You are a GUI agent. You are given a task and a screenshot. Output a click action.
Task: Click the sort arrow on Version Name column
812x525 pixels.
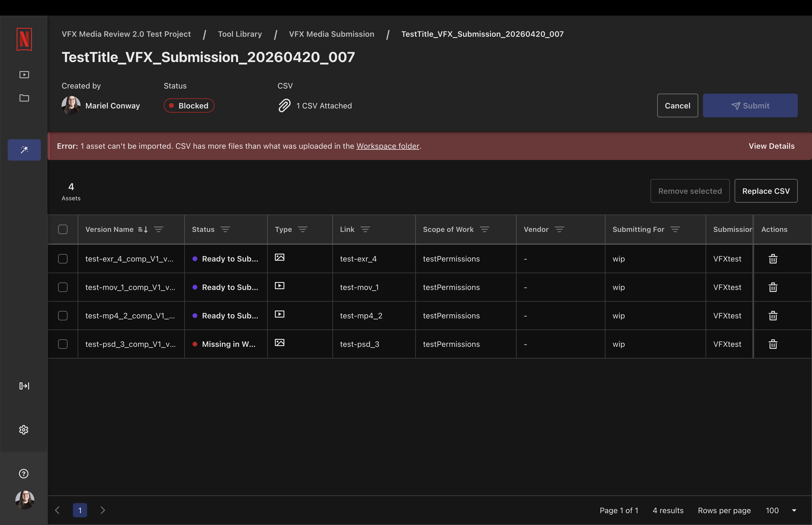(x=143, y=230)
